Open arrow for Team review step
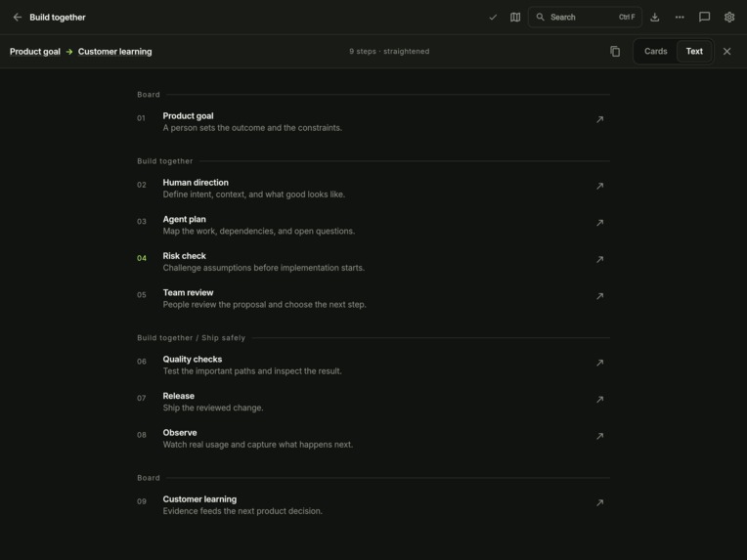 click(599, 296)
